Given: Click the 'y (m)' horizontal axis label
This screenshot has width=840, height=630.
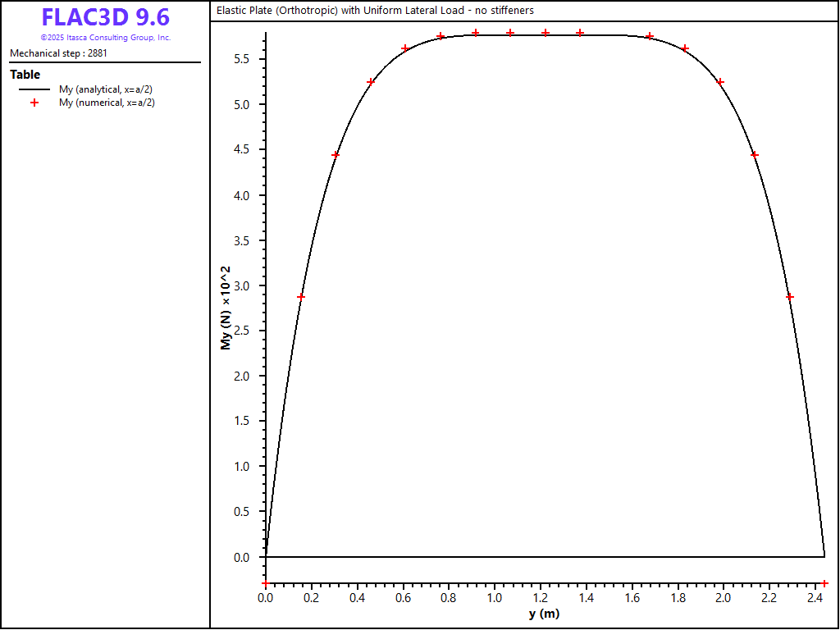Looking at the screenshot, I should (x=544, y=614).
